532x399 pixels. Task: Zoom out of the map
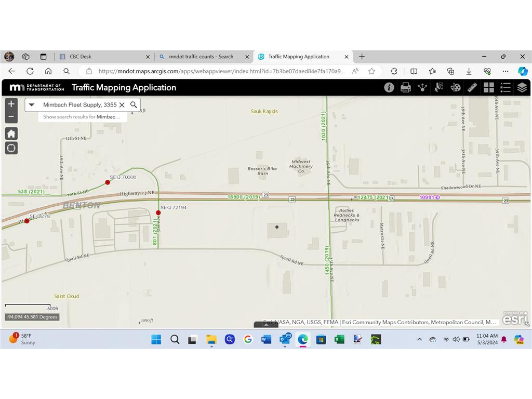click(11, 116)
